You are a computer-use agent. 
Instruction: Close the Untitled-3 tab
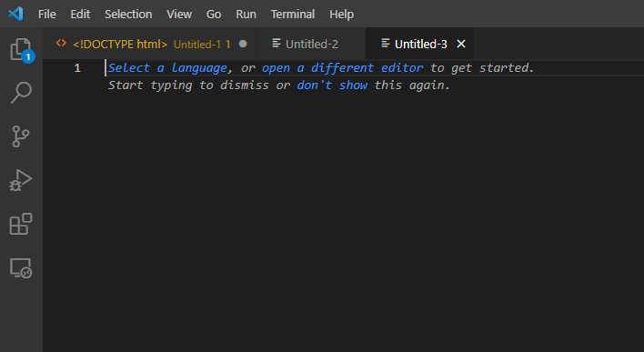[x=461, y=44]
